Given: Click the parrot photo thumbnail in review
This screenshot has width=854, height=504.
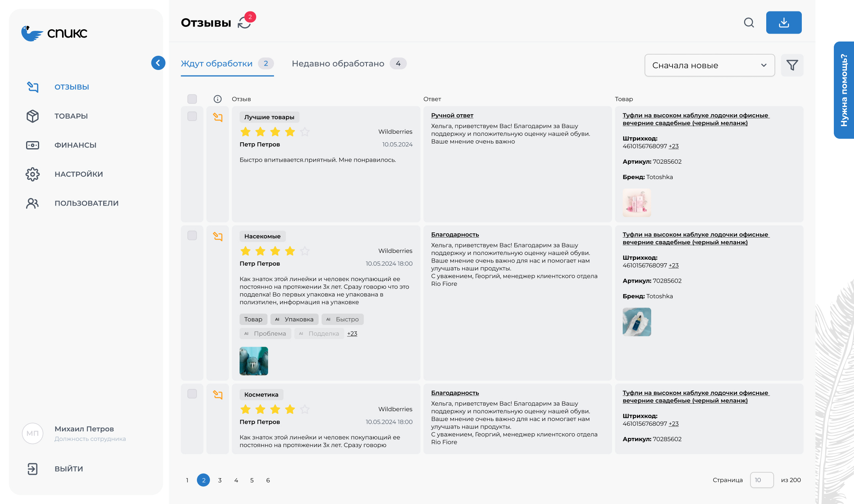Looking at the screenshot, I should [x=254, y=361].
